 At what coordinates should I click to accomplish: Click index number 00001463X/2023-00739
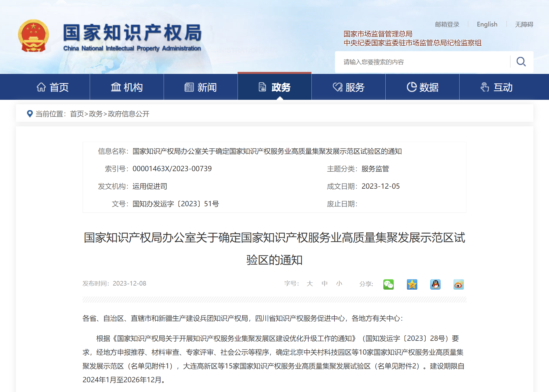click(172, 169)
